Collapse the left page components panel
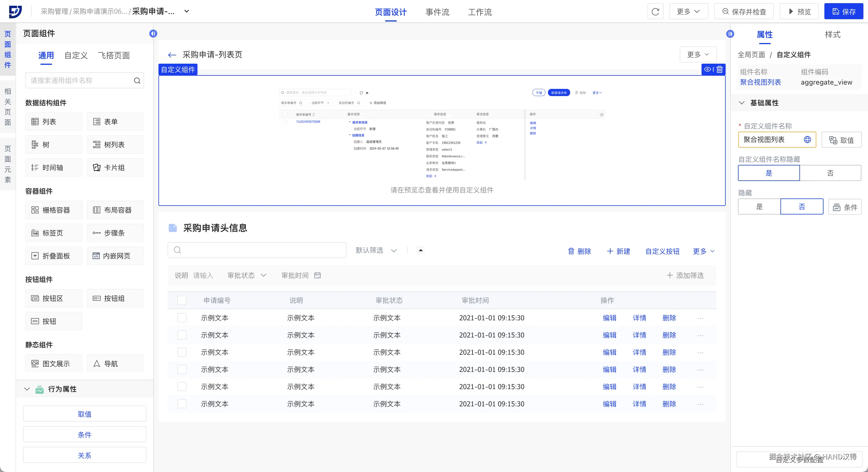The width and height of the screenshot is (868, 472). 153,34
